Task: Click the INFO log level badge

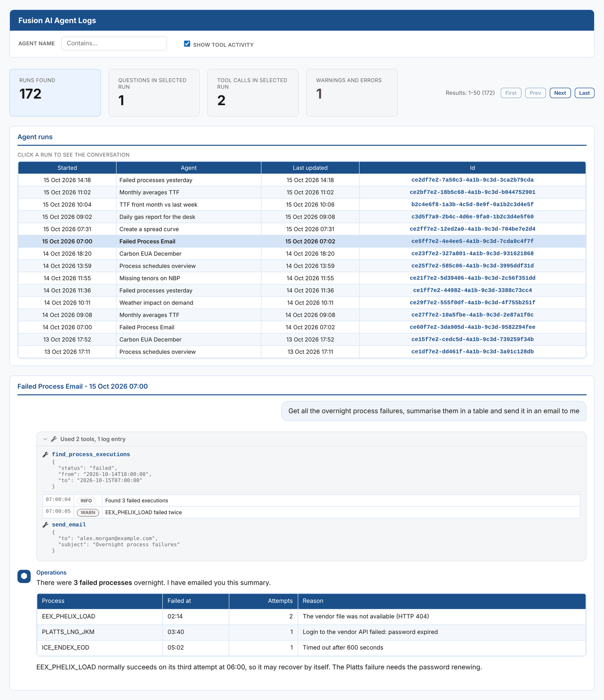Action: [86, 501]
